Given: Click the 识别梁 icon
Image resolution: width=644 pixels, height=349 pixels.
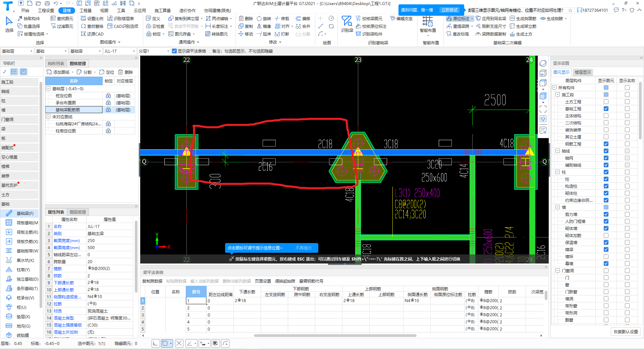Looking at the screenshot, I should 347,24.
